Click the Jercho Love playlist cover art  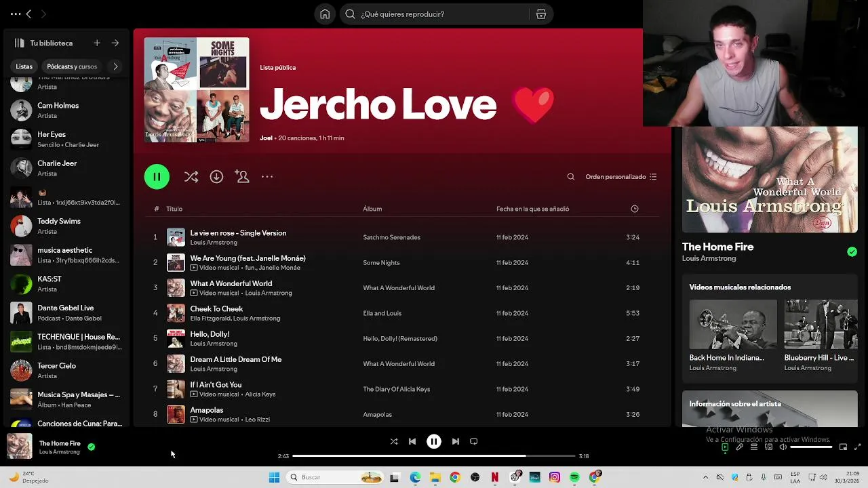click(197, 89)
